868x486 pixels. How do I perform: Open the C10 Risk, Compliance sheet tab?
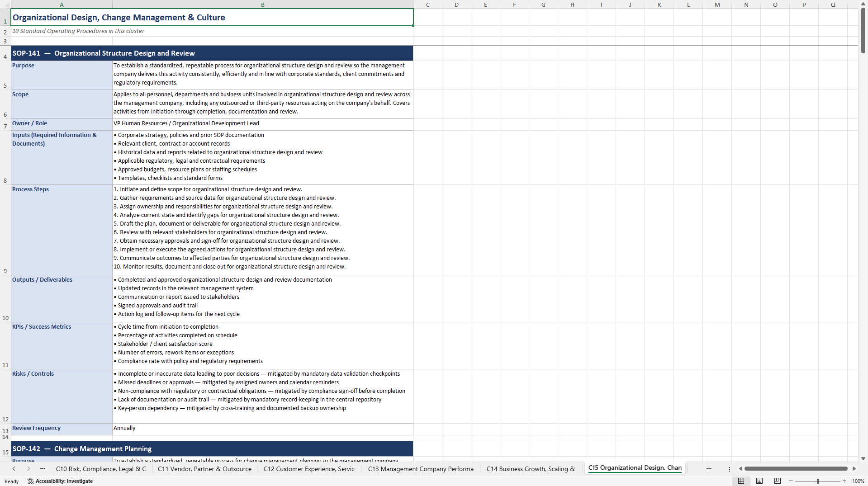point(101,469)
